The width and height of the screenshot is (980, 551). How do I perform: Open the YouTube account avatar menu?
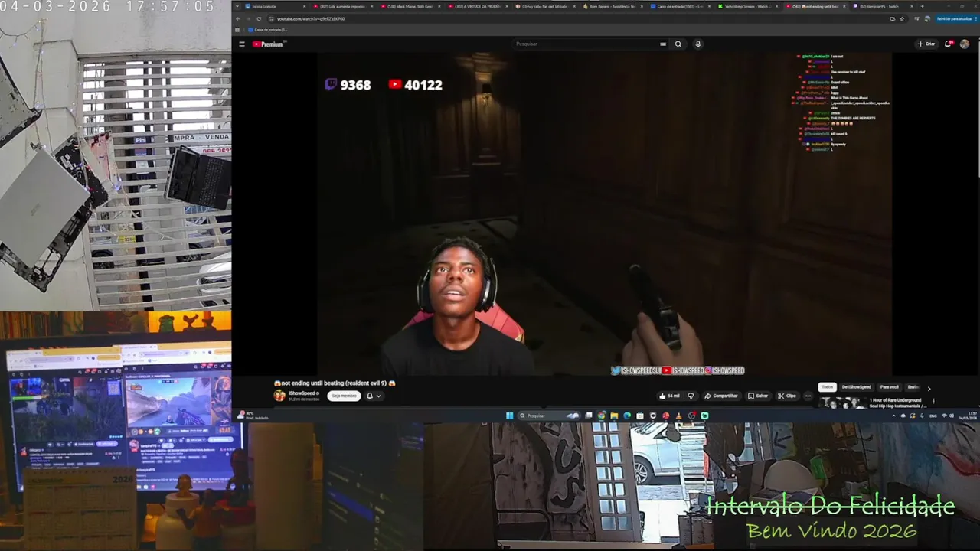[x=965, y=44]
